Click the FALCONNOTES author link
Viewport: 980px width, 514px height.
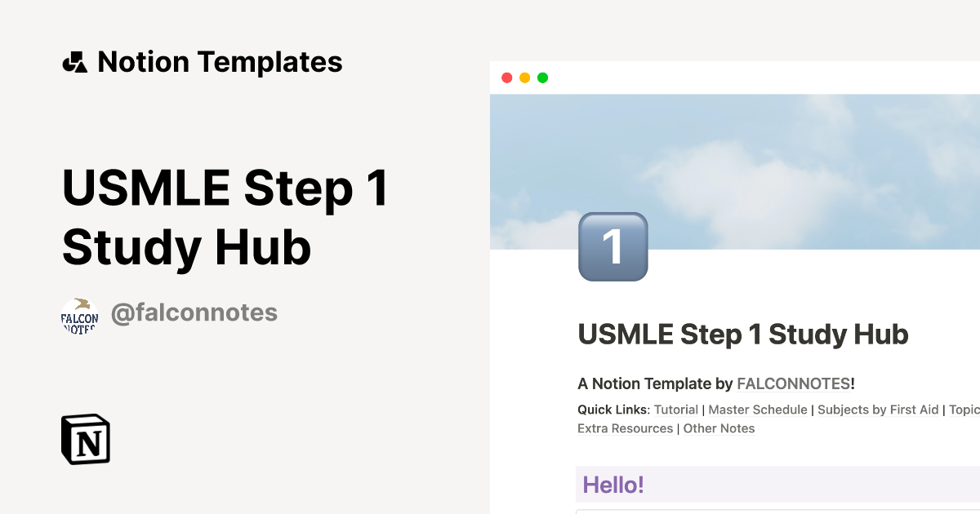coord(792,383)
